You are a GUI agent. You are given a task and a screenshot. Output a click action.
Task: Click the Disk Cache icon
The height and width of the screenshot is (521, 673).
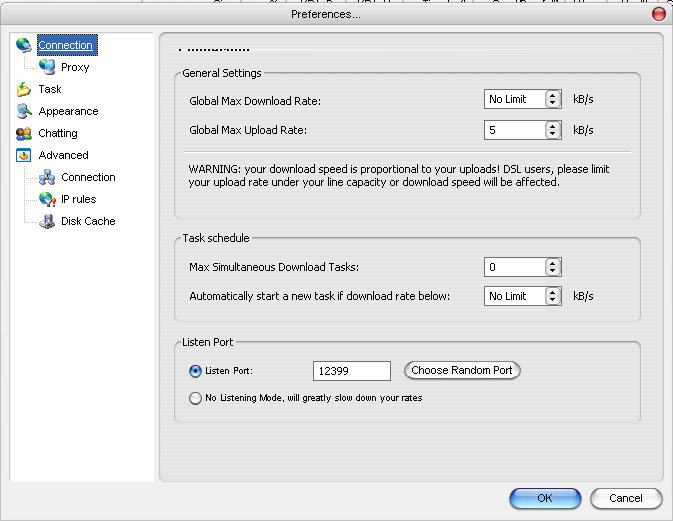(46, 221)
